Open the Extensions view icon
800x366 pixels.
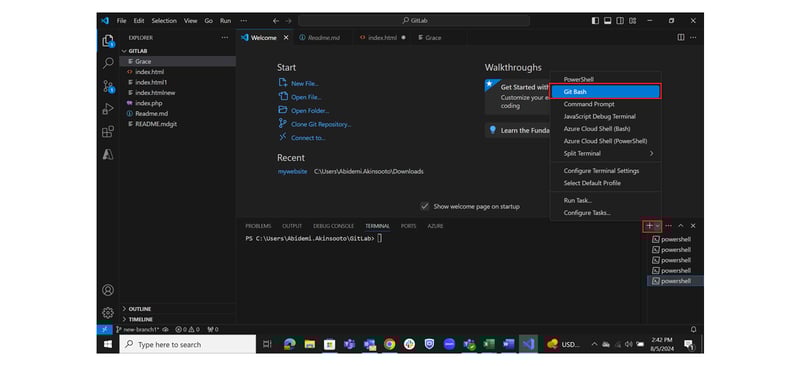click(x=108, y=132)
